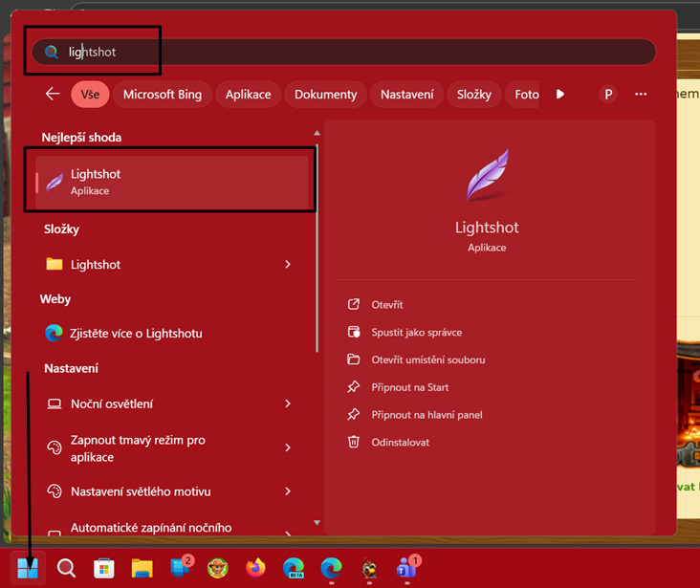The height and width of the screenshot is (588, 700).
Task: Switch to the Dokumenty filter tab
Action: click(325, 95)
